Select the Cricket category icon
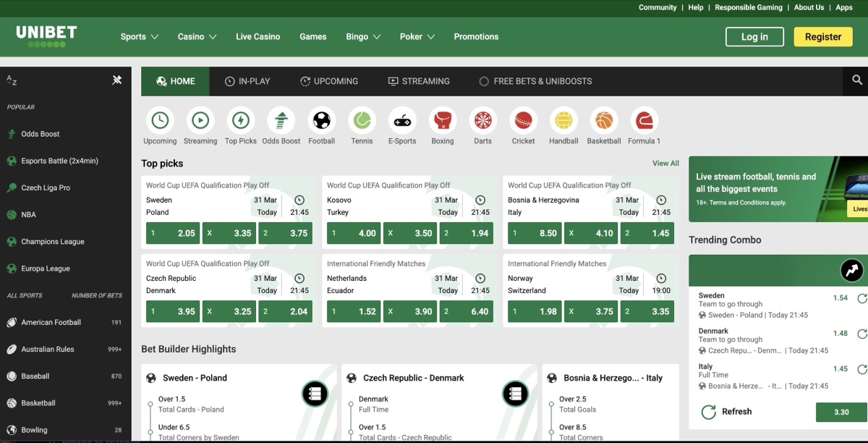 (x=523, y=120)
